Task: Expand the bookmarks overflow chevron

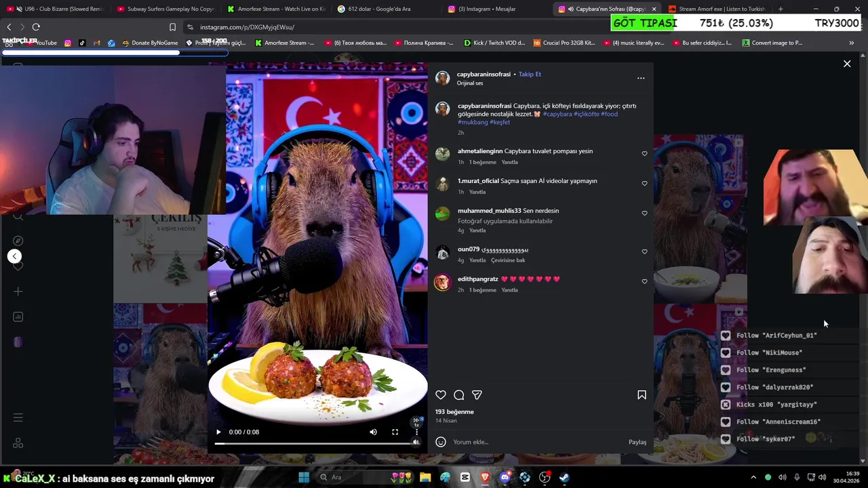Action: coord(851,43)
